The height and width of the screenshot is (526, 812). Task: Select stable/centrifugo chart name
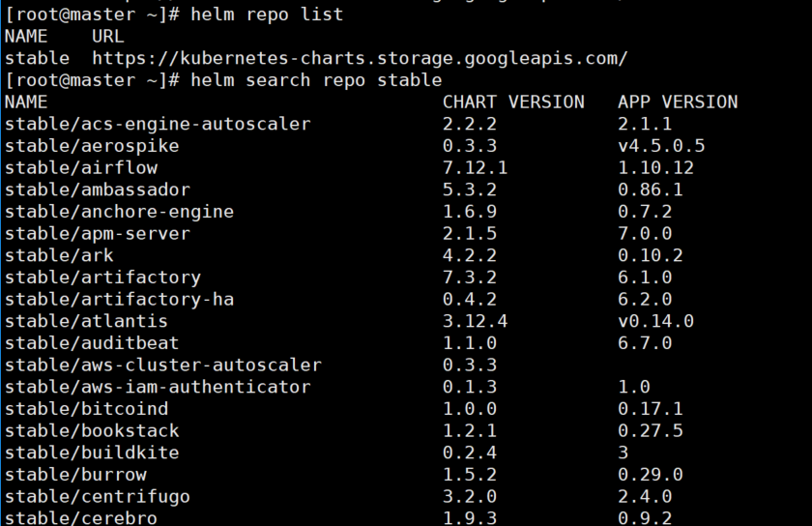[98, 496]
